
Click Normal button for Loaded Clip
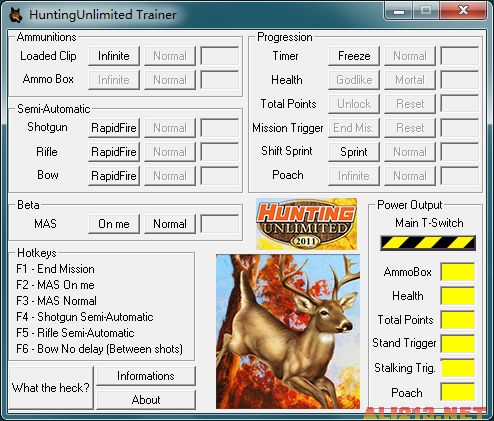pos(170,56)
